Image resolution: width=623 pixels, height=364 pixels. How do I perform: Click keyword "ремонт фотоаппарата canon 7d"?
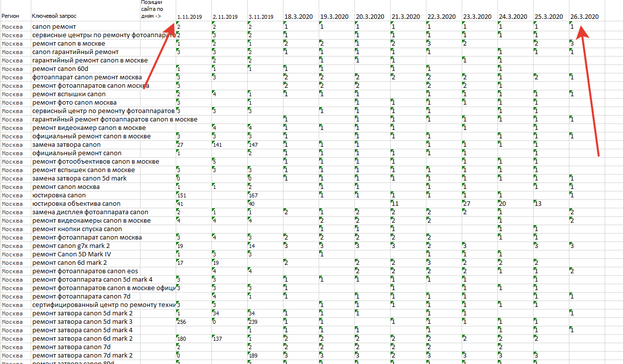(82, 296)
